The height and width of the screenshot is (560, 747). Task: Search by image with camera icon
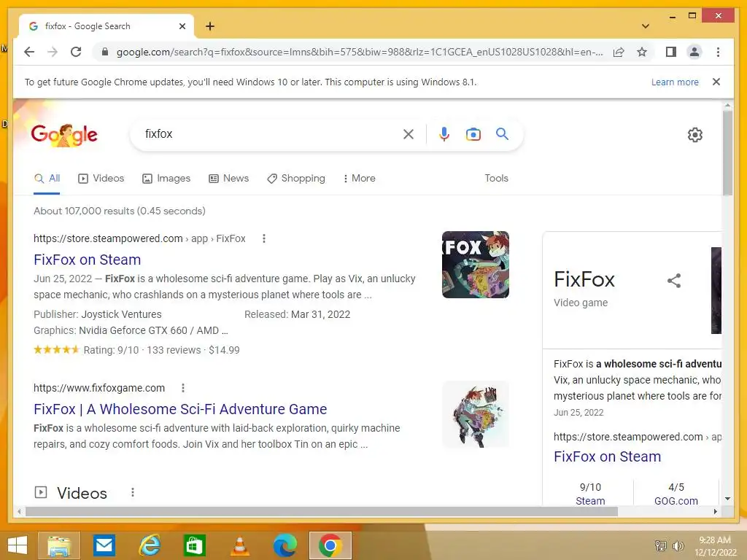(x=473, y=134)
